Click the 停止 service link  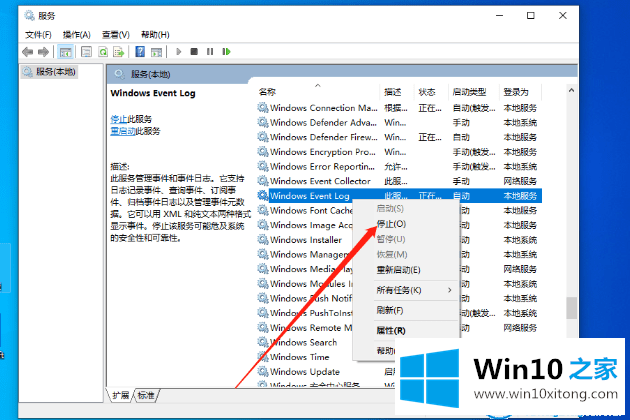point(119,119)
